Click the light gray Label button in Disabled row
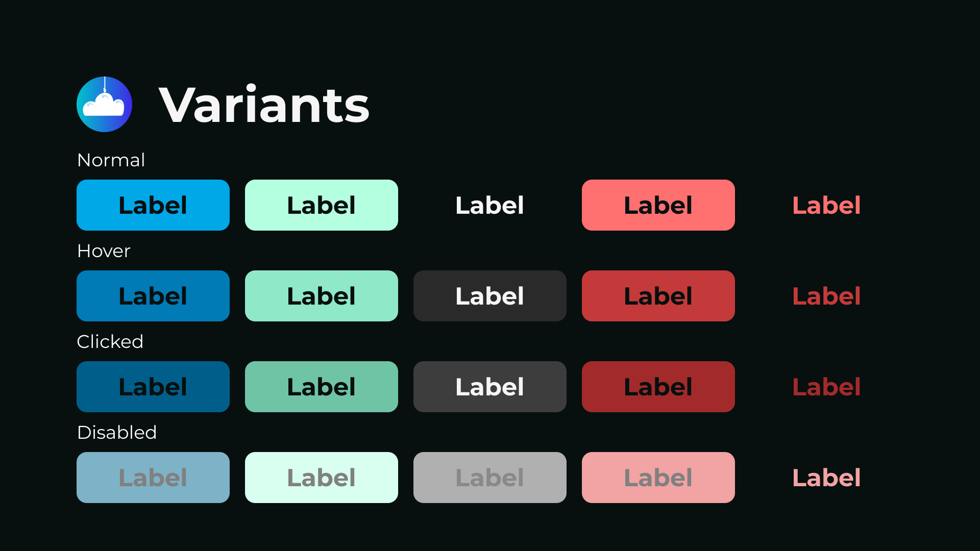This screenshot has height=551, width=980. point(489,478)
